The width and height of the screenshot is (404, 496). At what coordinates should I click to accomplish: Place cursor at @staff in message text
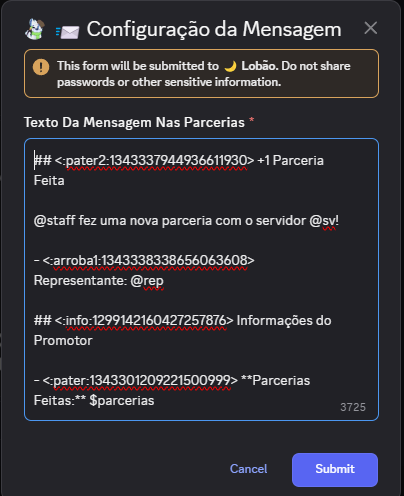click(x=54, y=221)
